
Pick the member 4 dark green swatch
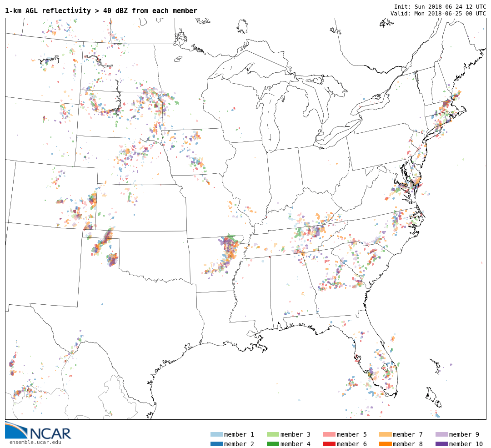tap(273, 444)
